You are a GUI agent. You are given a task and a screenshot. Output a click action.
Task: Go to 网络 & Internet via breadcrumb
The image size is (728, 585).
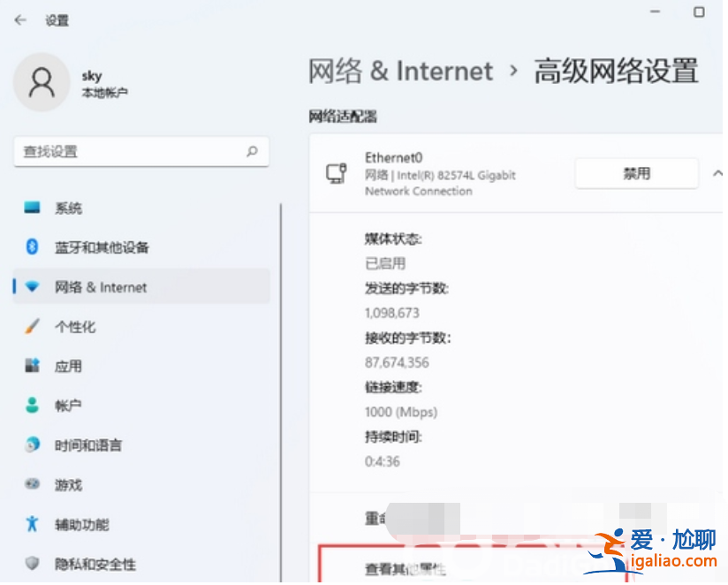[x=400, y=71]
